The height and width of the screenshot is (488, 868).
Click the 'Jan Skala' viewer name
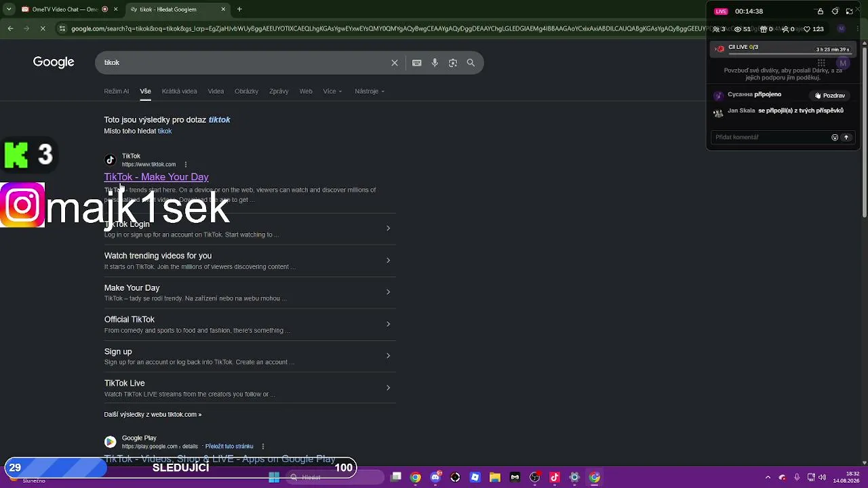point(741,110)
